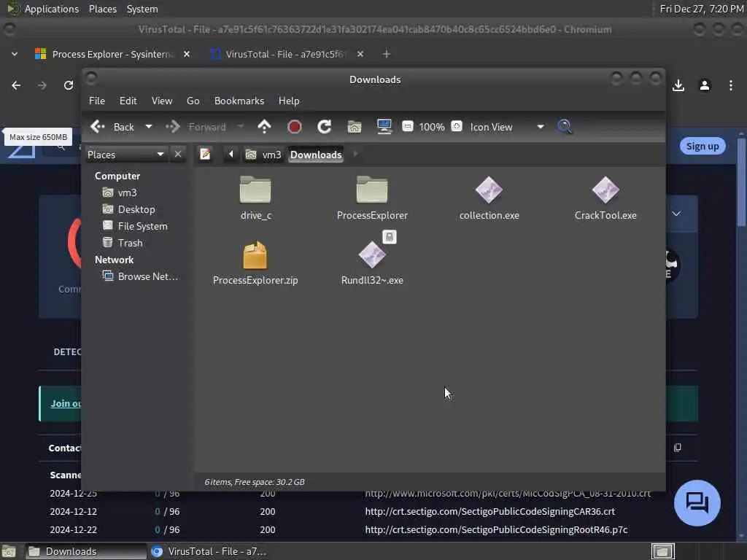Open the VirusTotal chat bubble button
747x560 pixels.
pyautogui.click(x=697, y=503)
